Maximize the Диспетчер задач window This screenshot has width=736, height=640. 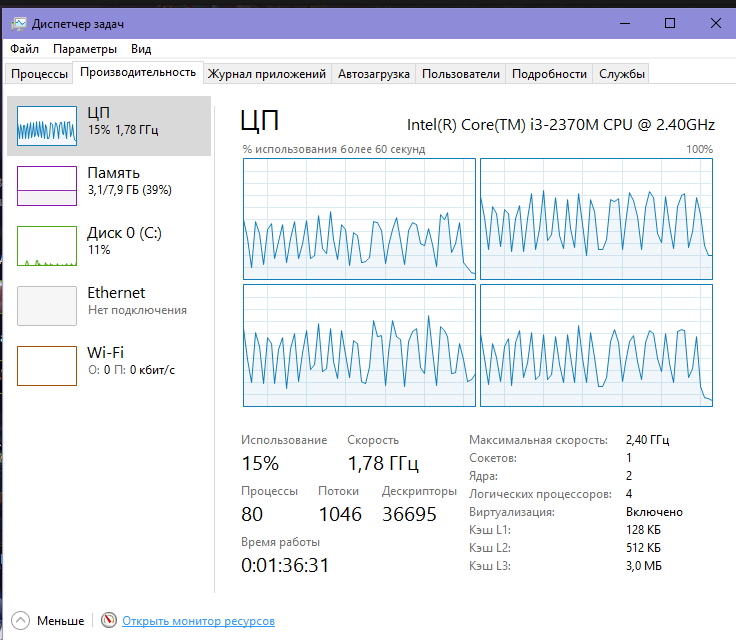(x=670, y=23)
